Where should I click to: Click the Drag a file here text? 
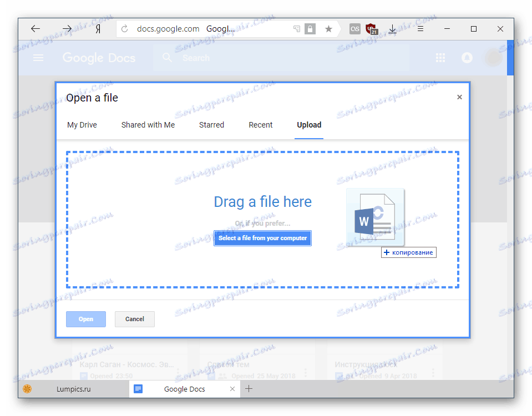262,202
